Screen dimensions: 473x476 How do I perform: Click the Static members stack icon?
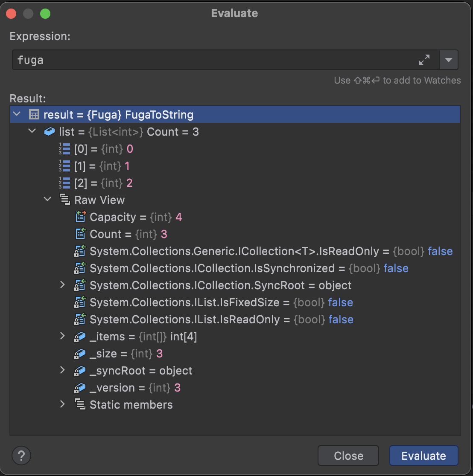click(80, 404)
